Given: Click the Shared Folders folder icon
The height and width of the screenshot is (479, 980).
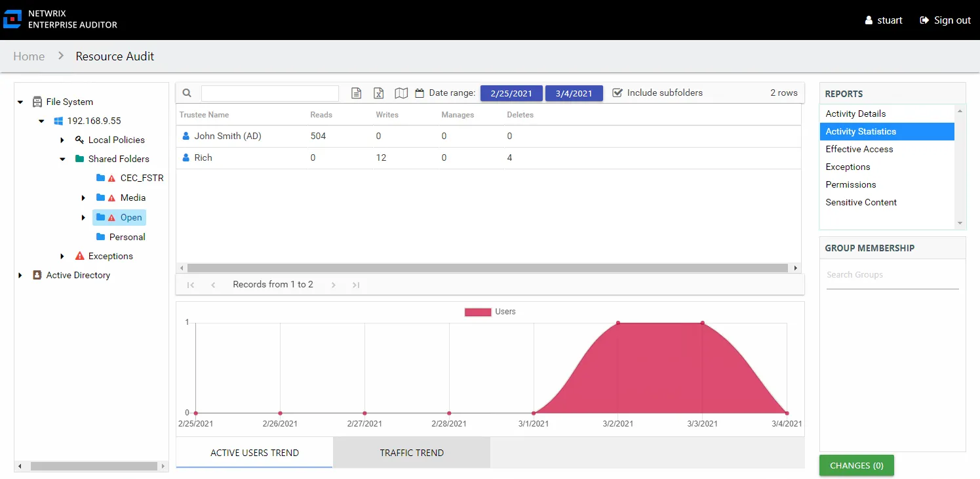Looking at the screenshot, I should (x=79, y=159).
